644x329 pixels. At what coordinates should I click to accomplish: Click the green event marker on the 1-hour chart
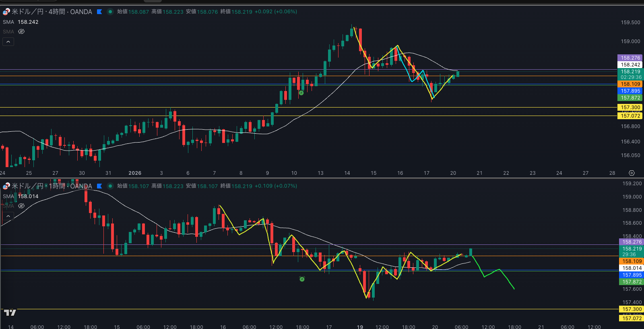coord(302,279)
